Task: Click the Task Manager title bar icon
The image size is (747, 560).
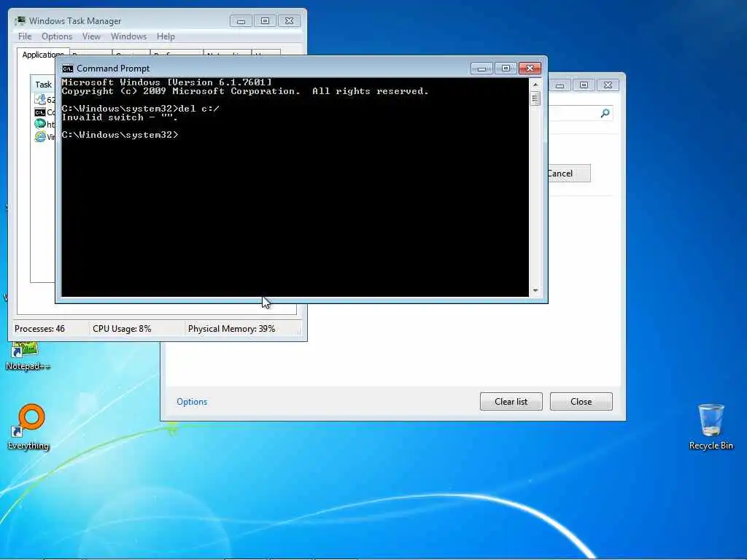Action: pos(20,21)
